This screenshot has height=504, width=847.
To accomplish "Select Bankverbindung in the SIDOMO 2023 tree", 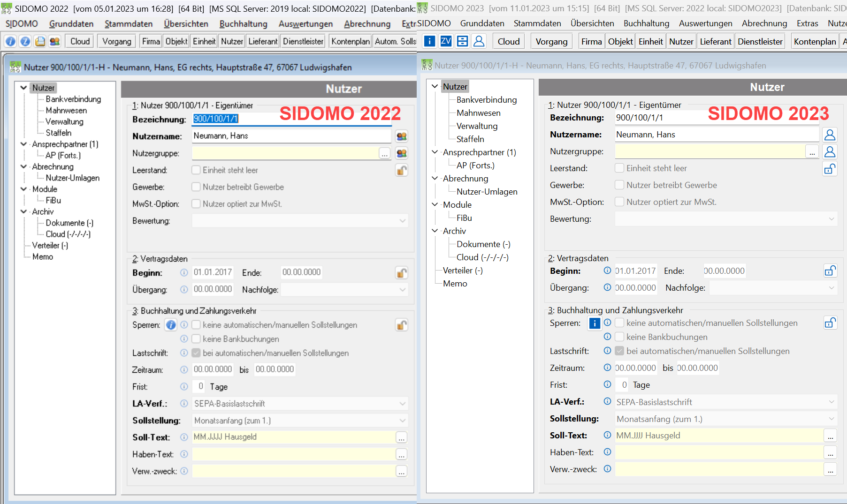I will point(487,100).
